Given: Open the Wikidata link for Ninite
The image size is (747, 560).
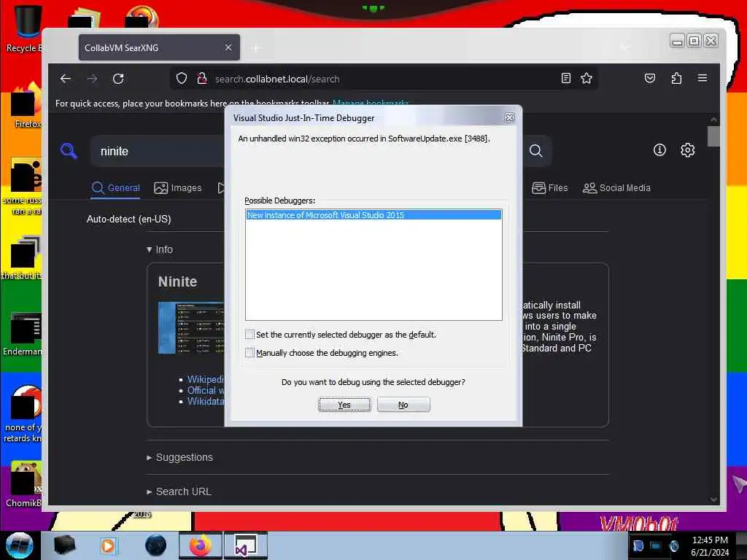Looking at the screenshot, I should pyautogui.click(x=205, y=401).
